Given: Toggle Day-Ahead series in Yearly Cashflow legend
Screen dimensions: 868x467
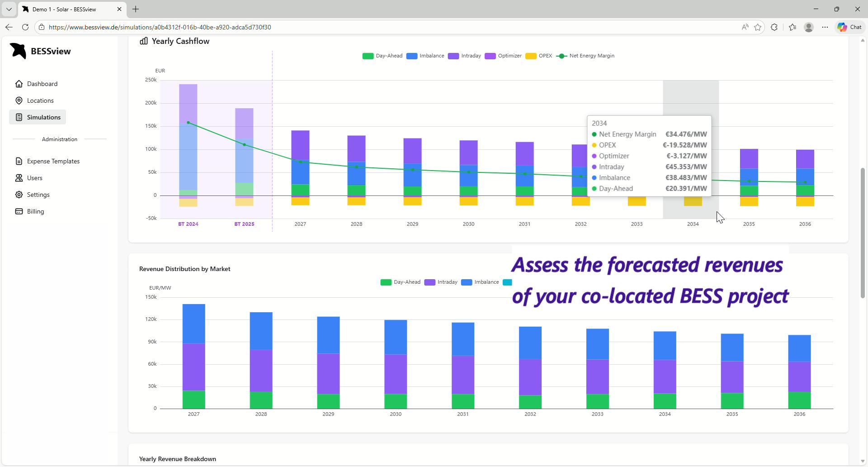Looking at the screenshot, I should 382,56.
